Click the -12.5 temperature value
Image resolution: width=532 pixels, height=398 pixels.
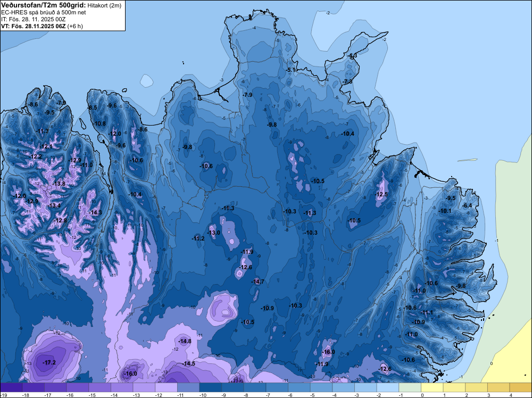tap(381, 194)
